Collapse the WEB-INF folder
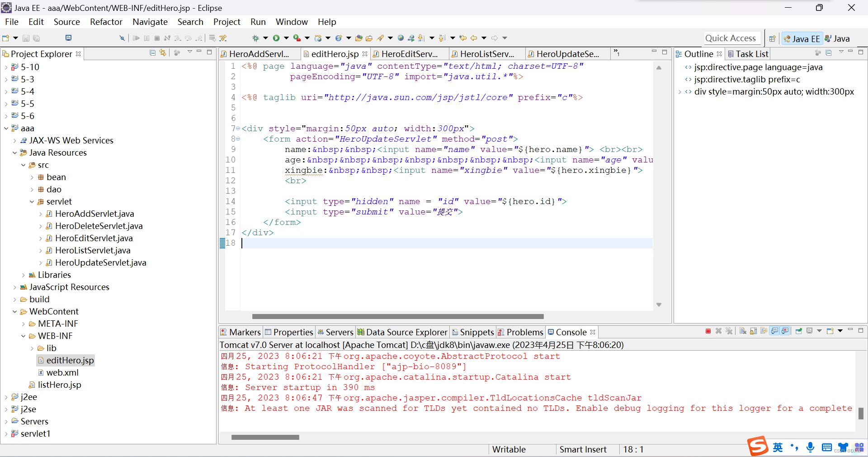868x457 pixels. 23,336
